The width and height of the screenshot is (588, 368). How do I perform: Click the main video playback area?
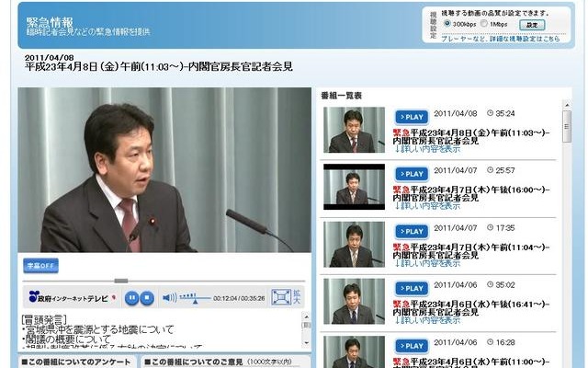pos(164,169)
